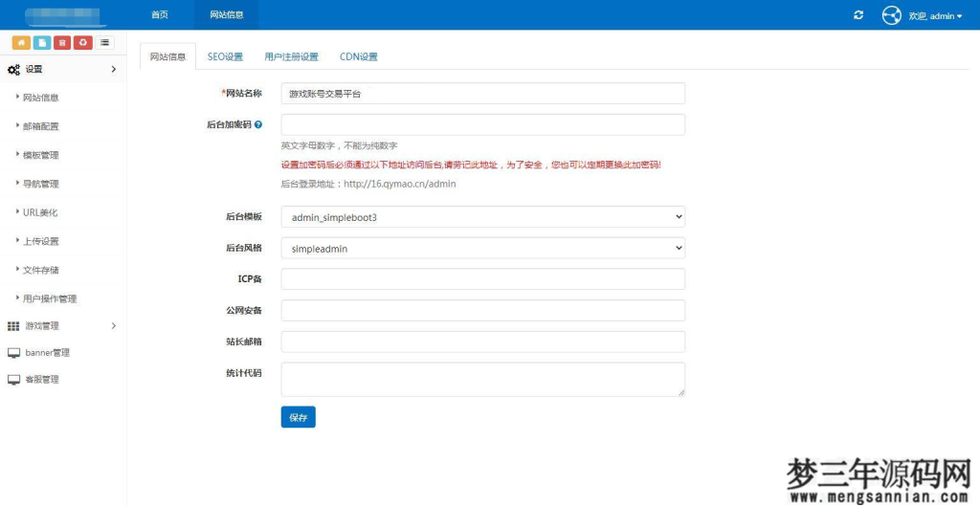The image size is (980, 507).
Task: Focus the ICP备 input field
Action: tap(483, 279)
